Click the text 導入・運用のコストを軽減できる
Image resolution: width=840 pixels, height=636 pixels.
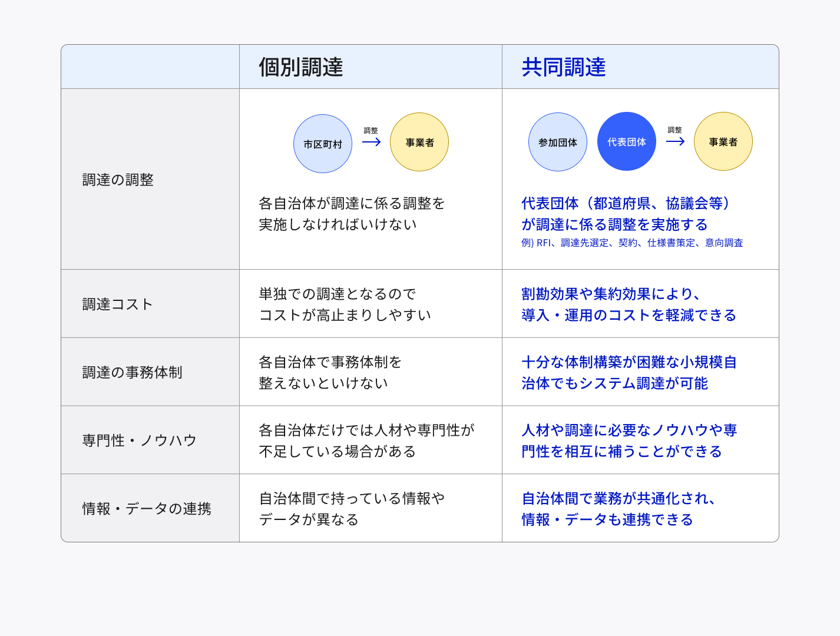coord(629,315)
